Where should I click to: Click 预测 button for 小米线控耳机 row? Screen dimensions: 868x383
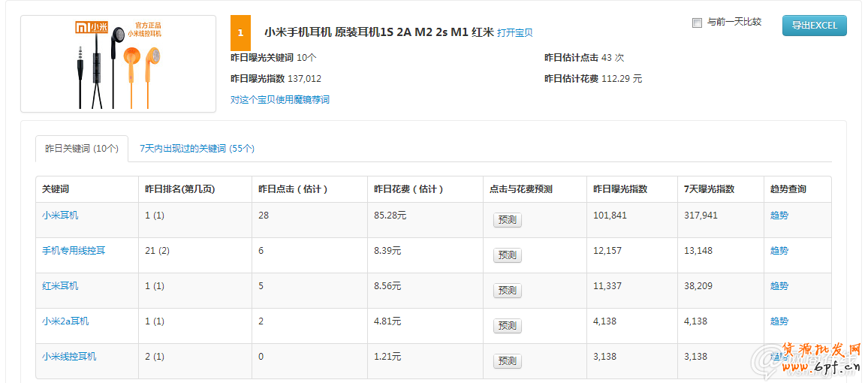coord(507,361)
